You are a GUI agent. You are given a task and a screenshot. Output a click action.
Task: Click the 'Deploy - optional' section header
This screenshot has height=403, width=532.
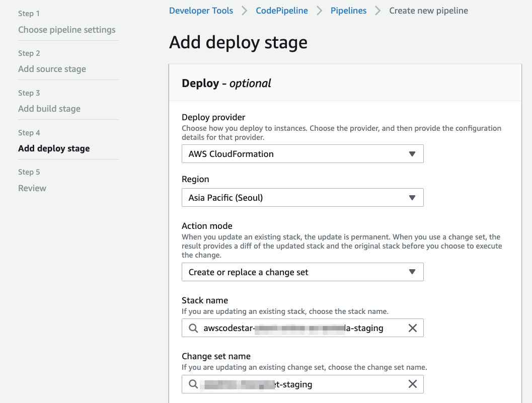[226, 83]
